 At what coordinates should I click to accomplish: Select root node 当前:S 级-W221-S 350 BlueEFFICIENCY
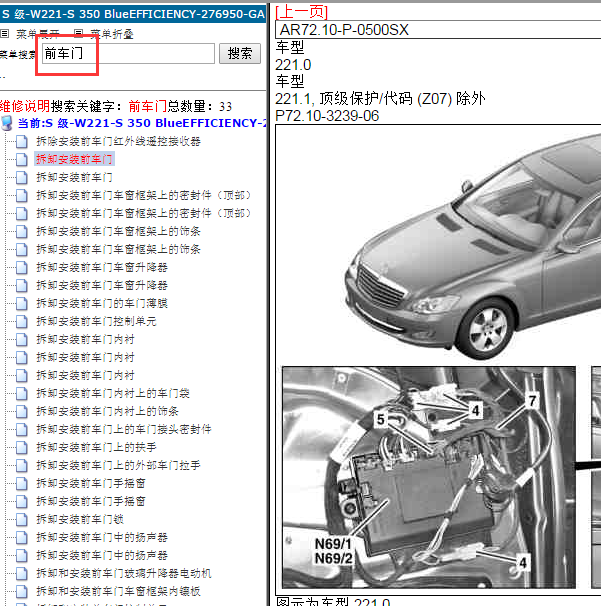pos(142,123)
